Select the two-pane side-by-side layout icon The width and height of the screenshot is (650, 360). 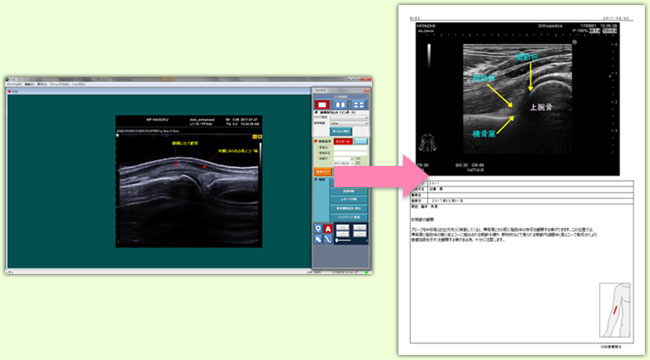tap(340, 105)
